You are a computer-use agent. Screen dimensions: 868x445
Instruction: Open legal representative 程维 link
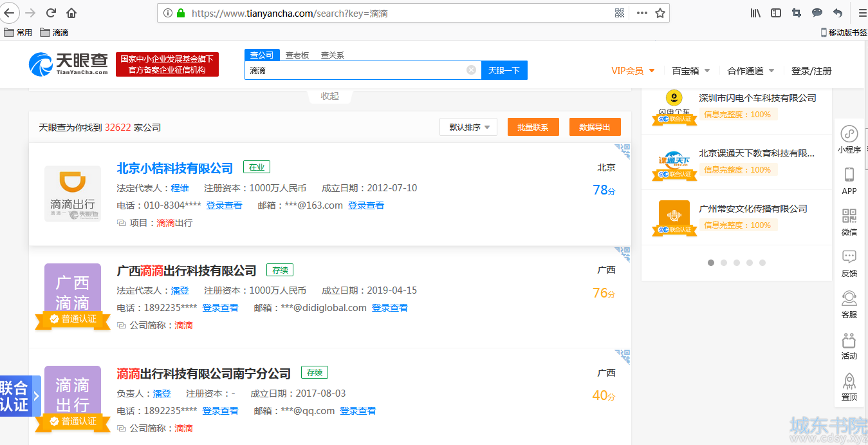click(x=180, y=188)
